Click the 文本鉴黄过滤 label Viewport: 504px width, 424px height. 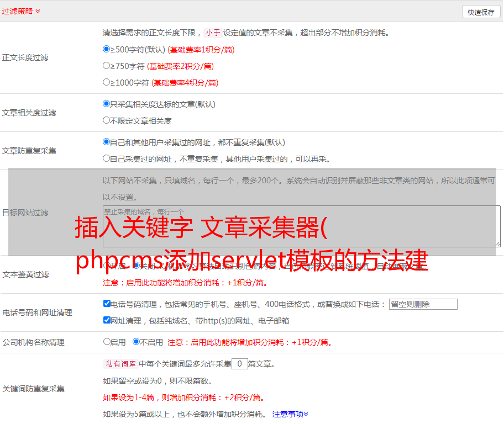[26, 274]
